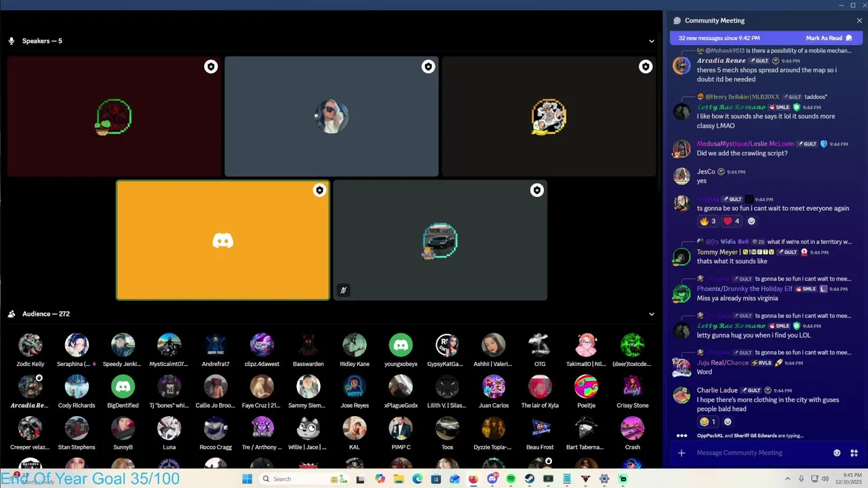Open BigDentified audience member avatar

(123, 387)
